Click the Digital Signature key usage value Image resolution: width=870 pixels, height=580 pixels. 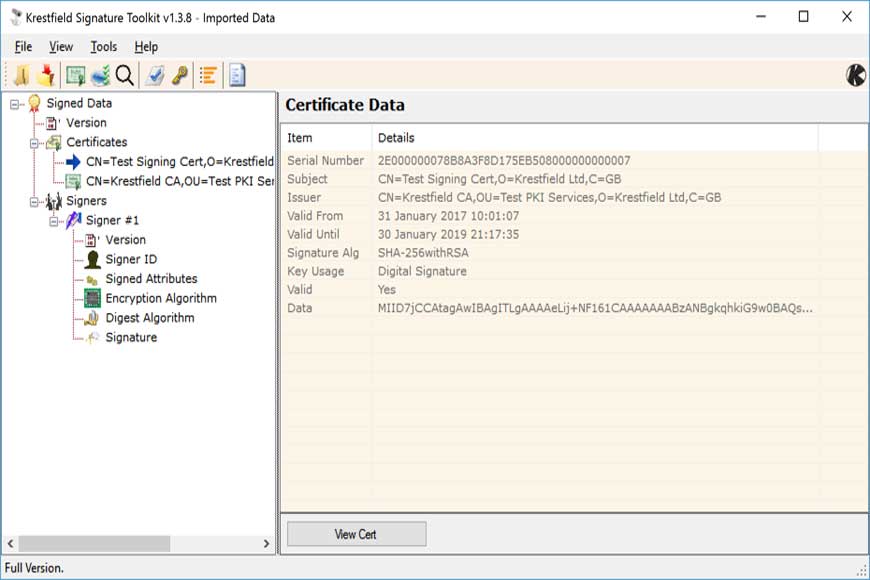click(x=422, y=271)
